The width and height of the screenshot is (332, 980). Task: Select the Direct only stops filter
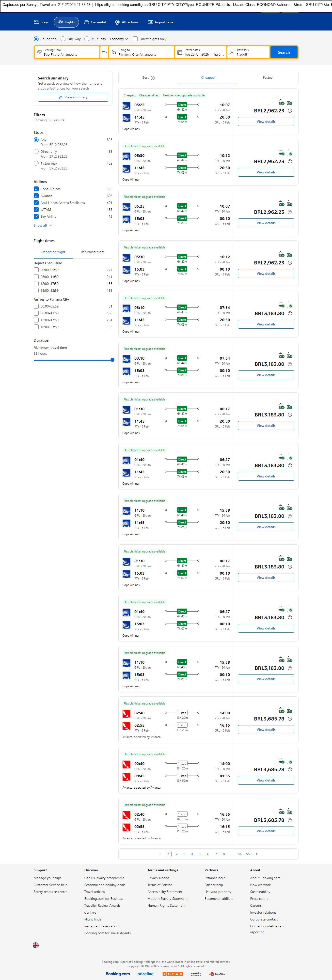pyautogui.click(x=36, y=152)
